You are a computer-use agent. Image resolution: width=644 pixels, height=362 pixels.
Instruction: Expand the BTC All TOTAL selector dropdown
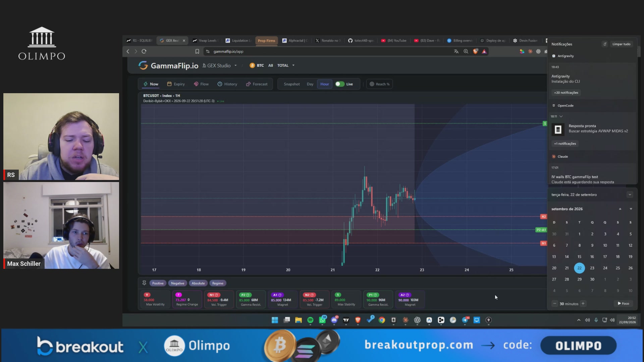[293, 65]
